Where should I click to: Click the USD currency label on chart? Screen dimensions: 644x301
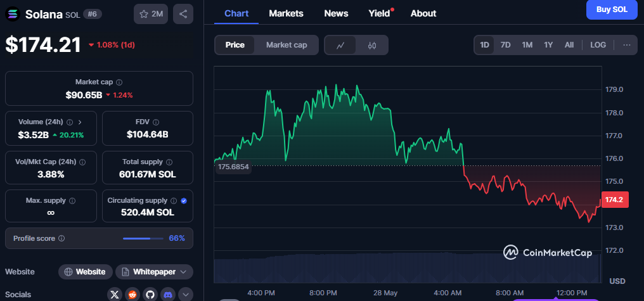617,281
